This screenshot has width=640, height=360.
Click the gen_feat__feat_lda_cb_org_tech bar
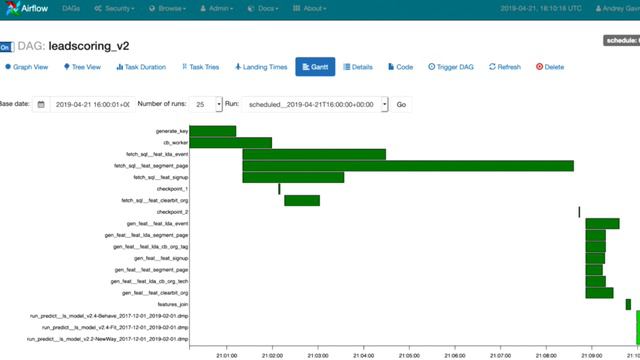(x=596, y=281)
